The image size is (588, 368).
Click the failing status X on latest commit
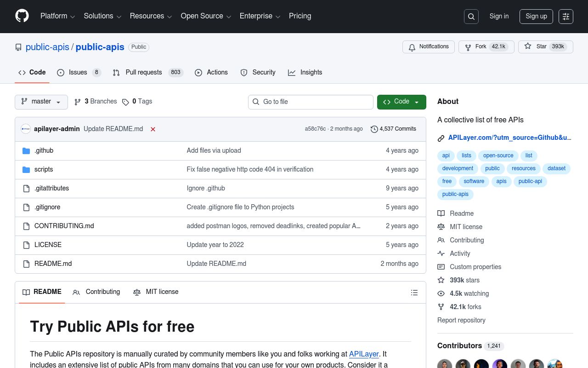tap(153, 129)
